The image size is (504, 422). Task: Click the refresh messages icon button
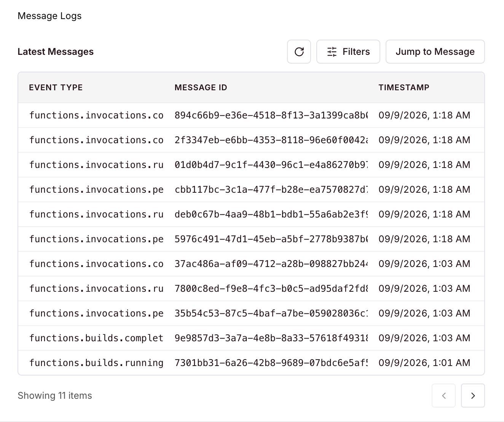(x=299, y=51)
